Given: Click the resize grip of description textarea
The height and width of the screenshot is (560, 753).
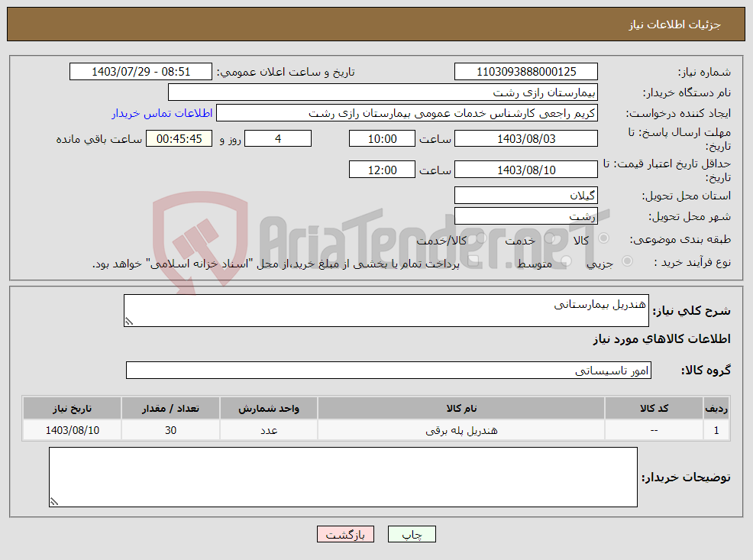Looking at the screenshot, I should tap(129, 322).
